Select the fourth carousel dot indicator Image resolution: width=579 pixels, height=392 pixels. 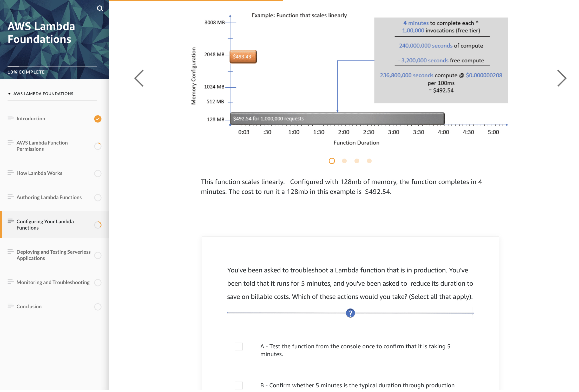[x=369, y=161]
